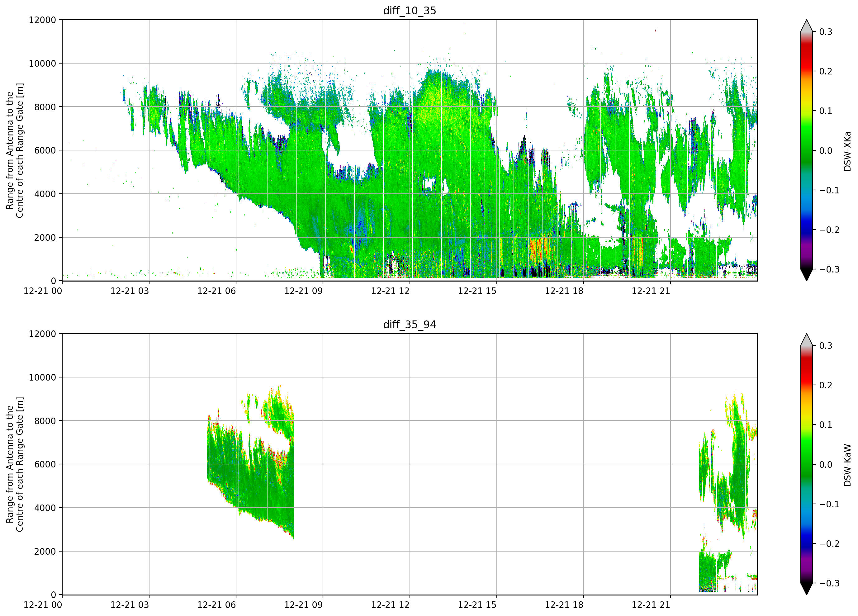Click −0.1 tick on DSW-KaW colorbar
The height and width of the screenshot is (616, 858).
829,505
